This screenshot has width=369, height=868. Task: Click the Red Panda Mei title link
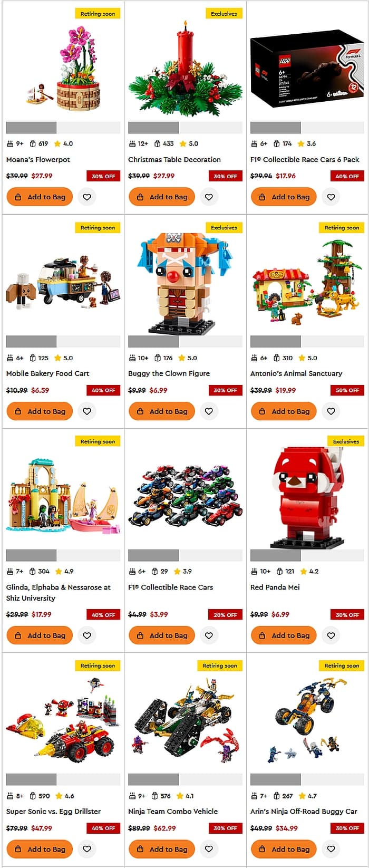(275, 587)
